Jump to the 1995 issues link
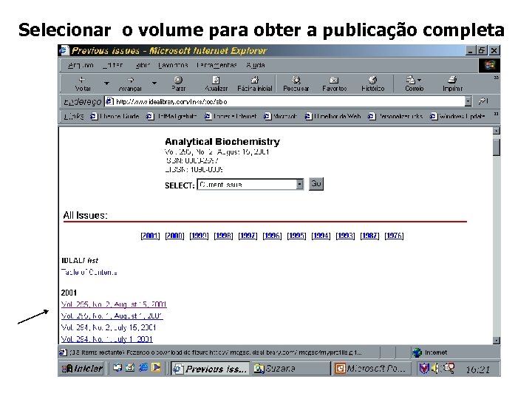This screenshot has height=399, width=532. click(x=296, y=236)
